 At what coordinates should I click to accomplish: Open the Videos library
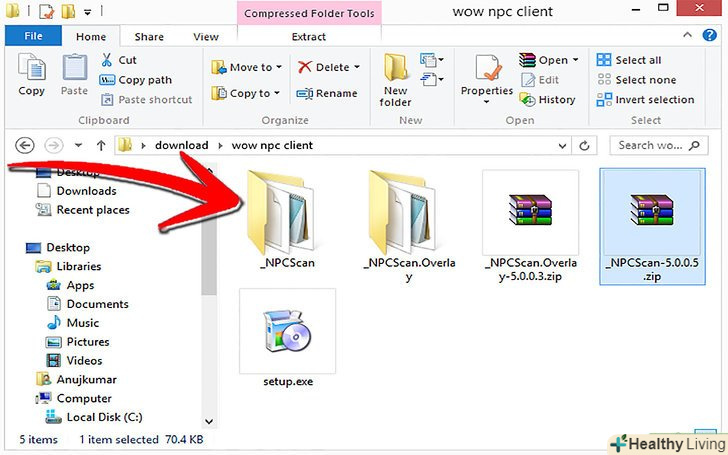74,360
